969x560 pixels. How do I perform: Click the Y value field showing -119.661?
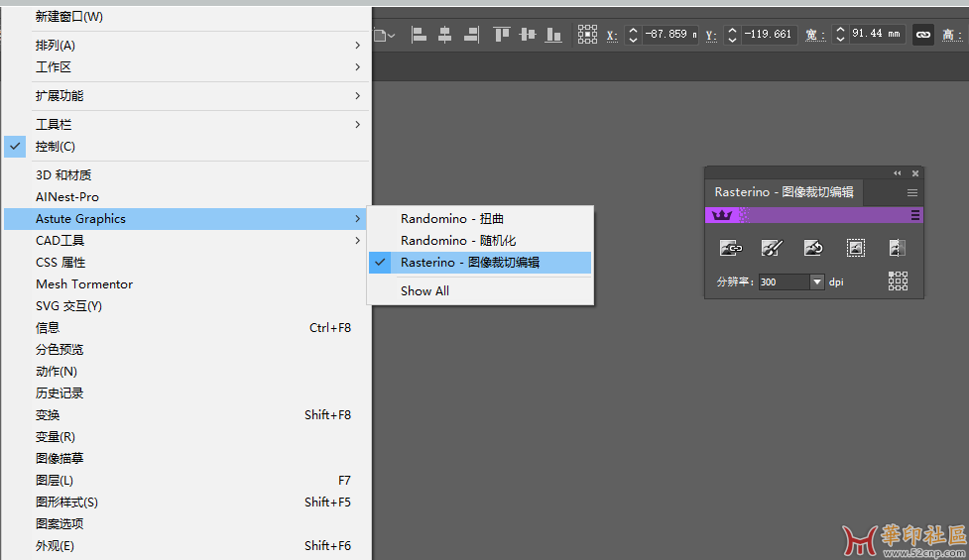(769, 35)
